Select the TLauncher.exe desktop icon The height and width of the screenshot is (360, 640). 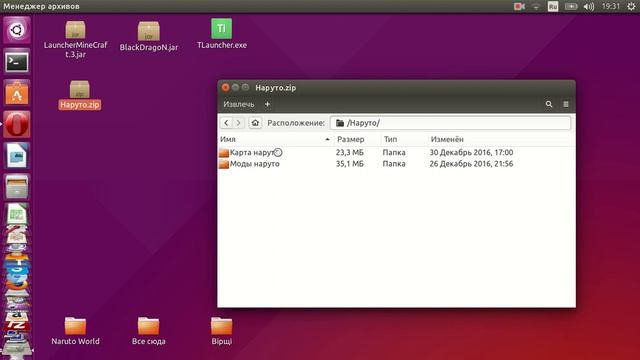click(222, 34)
